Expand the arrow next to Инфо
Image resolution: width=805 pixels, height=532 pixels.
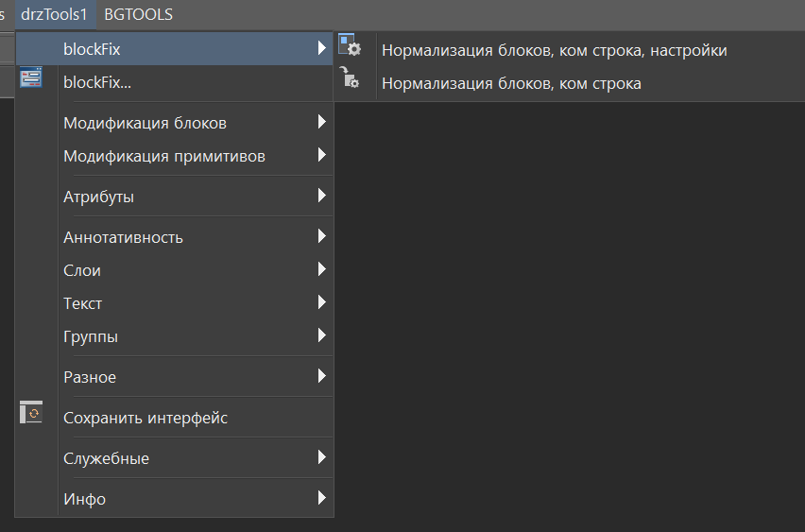tap(322, 498)
